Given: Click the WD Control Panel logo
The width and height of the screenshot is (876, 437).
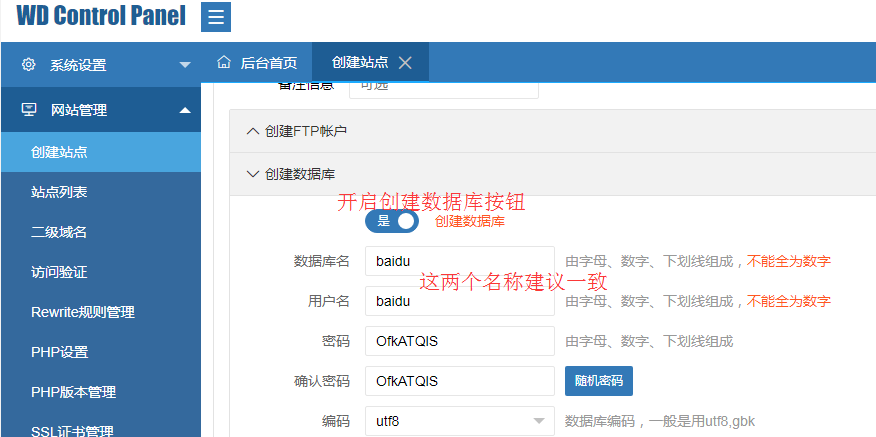Looking at the screenshot, I should point(101,16).
